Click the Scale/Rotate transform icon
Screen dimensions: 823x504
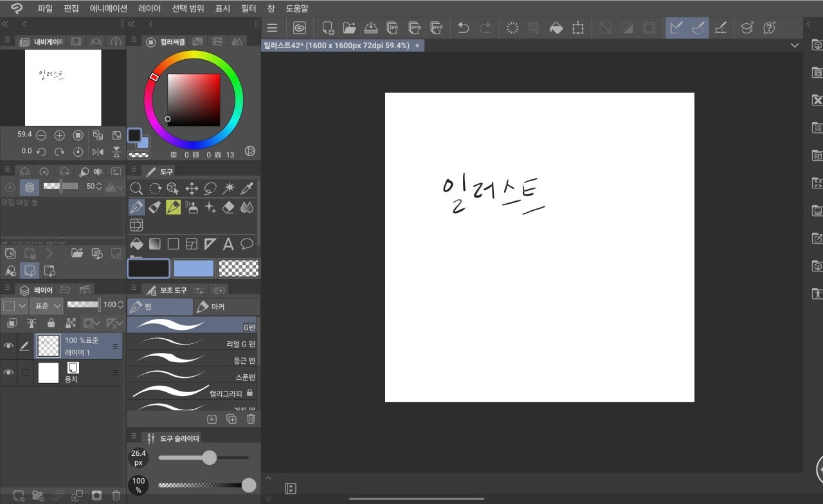tap(578, 28)
